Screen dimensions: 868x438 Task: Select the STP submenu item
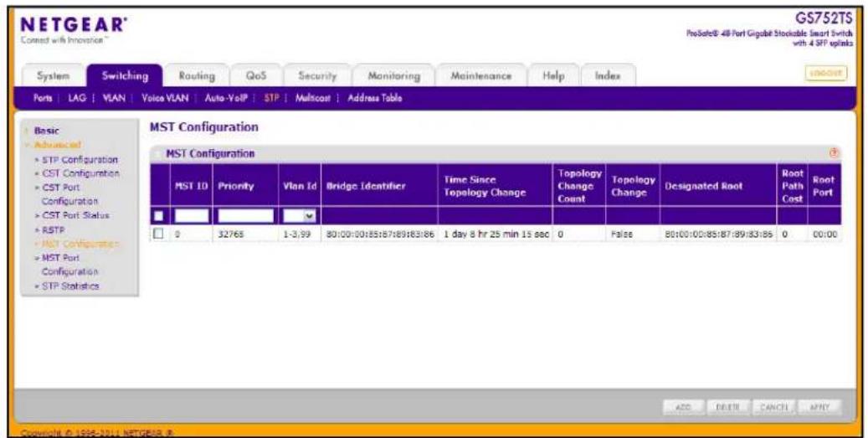[271, 98]
